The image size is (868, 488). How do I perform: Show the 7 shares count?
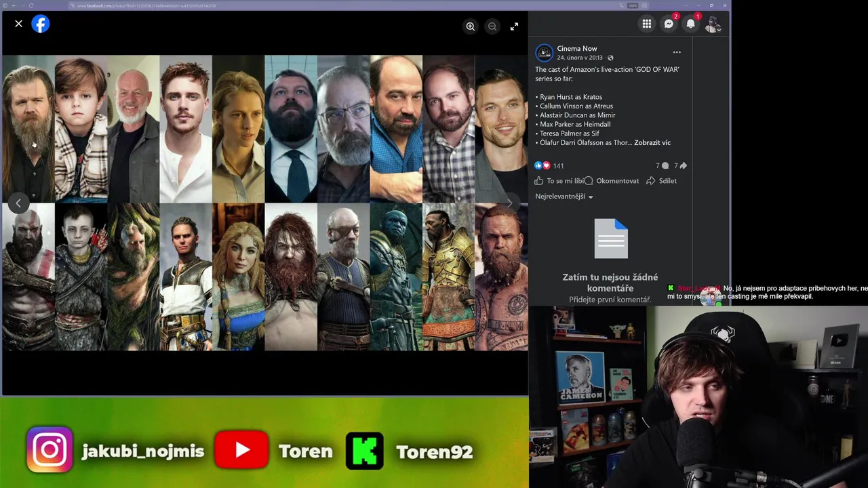680,166
